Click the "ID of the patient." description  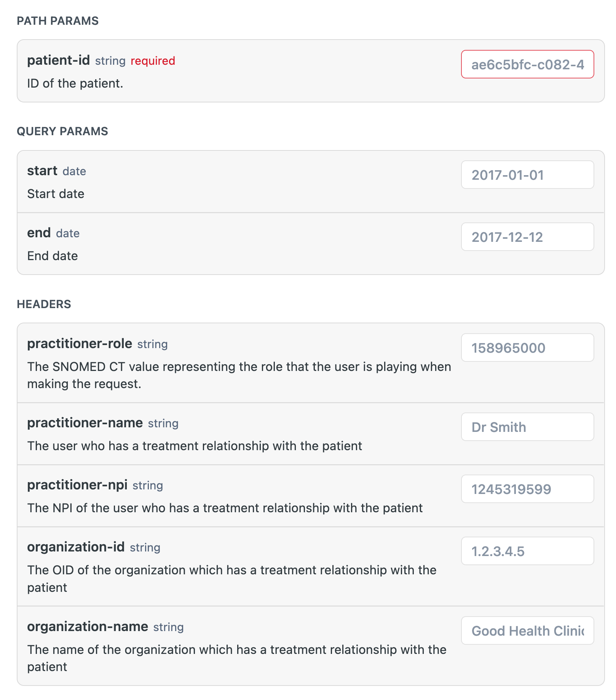pyautogui.click(x=75, y=83)
